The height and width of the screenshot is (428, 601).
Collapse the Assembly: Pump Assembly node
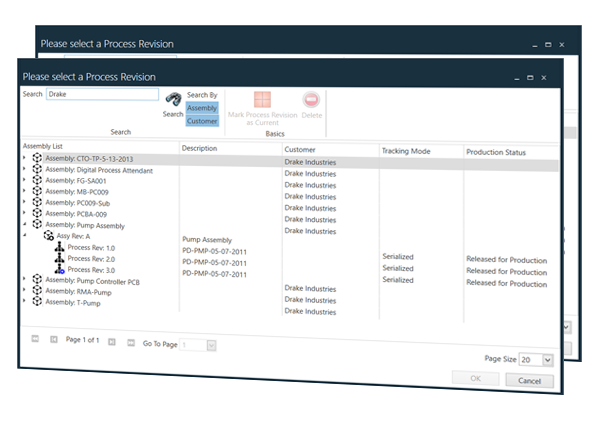[x=25, y=223]
